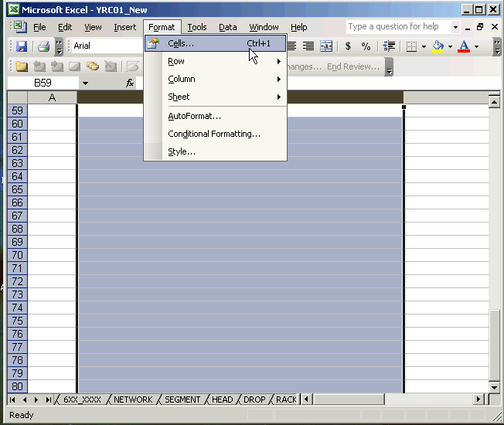Open the Fill Color dropdown arrow

click(x=450, y=46)
